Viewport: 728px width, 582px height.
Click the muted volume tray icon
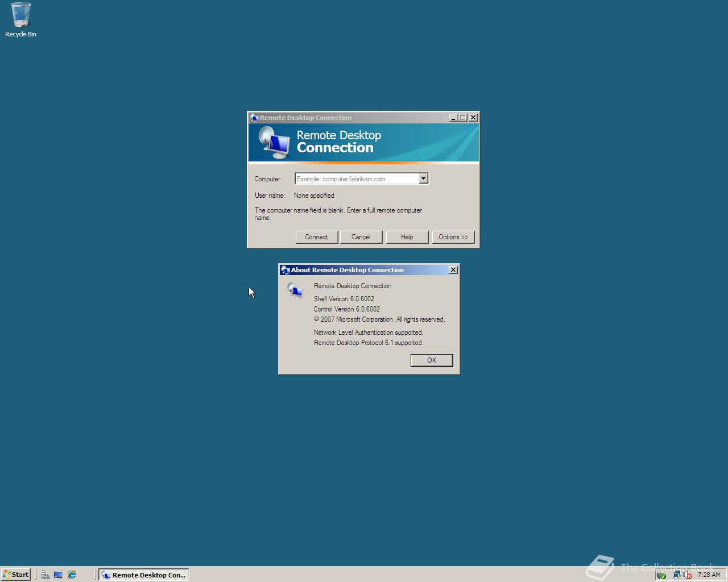pos(688,575)
